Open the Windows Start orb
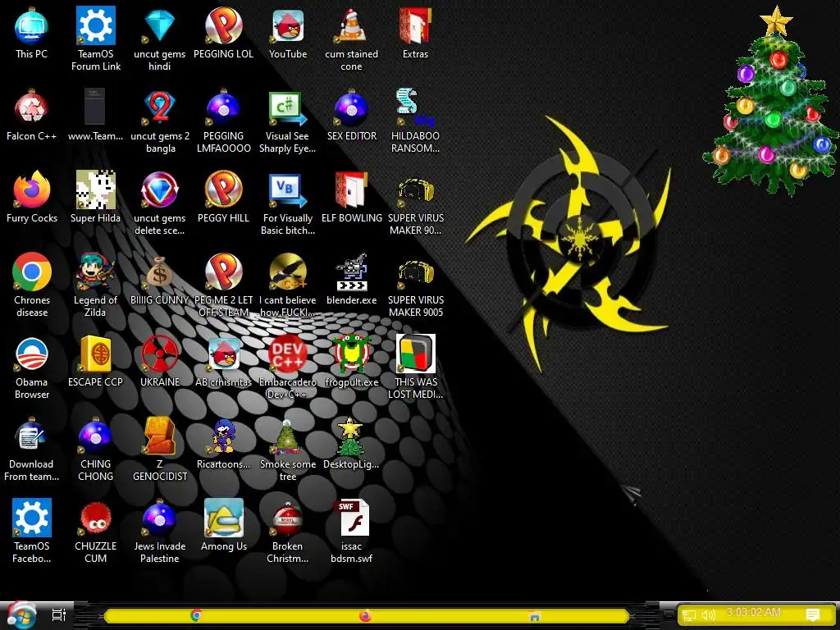 21,615
